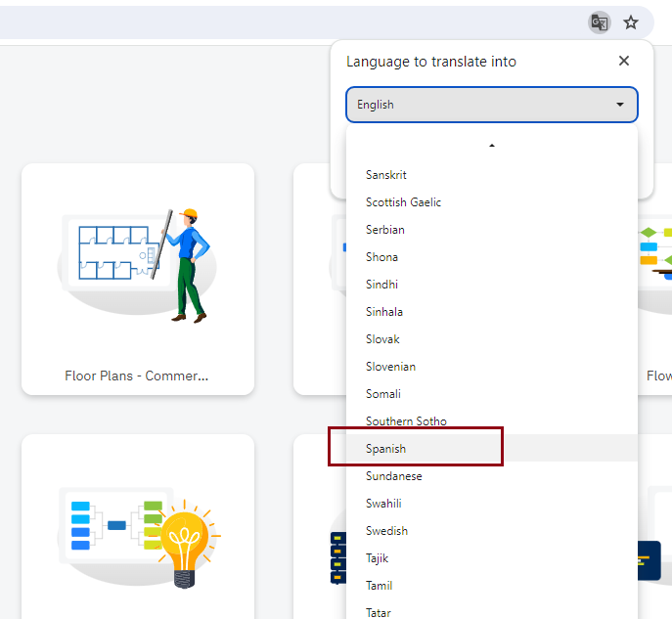
Task: Select Sindhi language option
Action: pyautogui.click(x=381, y=285)
